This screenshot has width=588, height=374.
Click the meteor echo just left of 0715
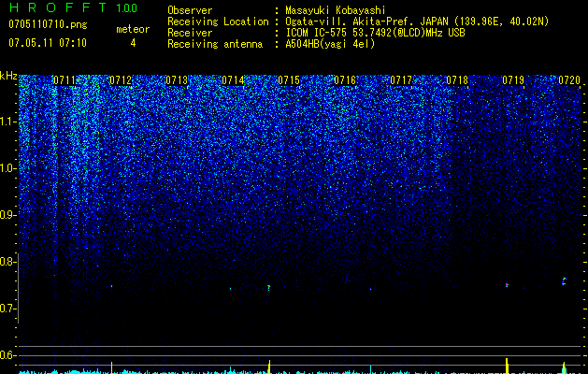pyautogui.click(x=268, y=288)
